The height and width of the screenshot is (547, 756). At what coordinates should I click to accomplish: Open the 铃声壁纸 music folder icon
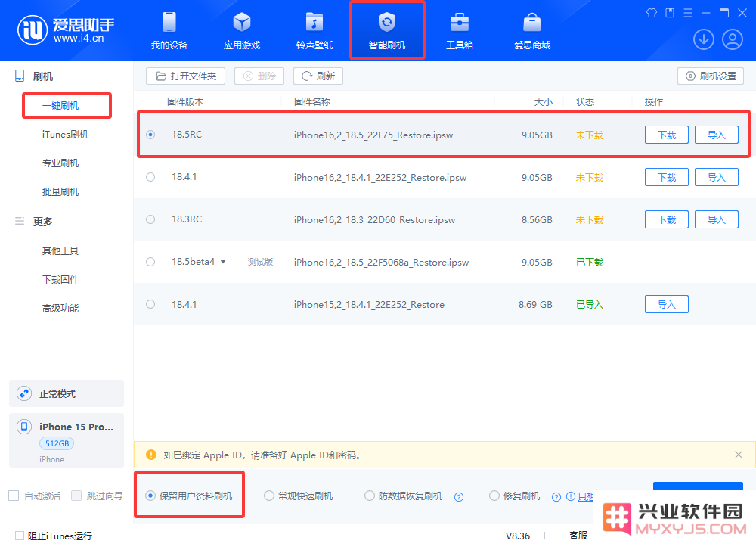(314, 22)
